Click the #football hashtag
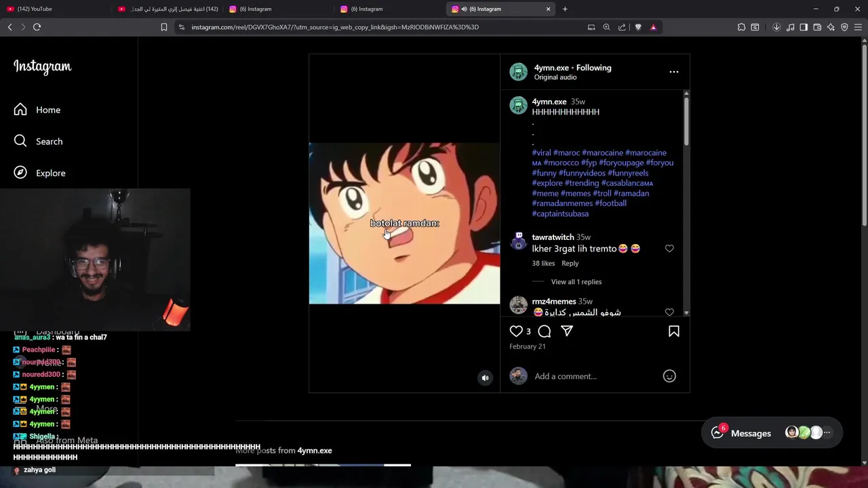 pos(611,203)
